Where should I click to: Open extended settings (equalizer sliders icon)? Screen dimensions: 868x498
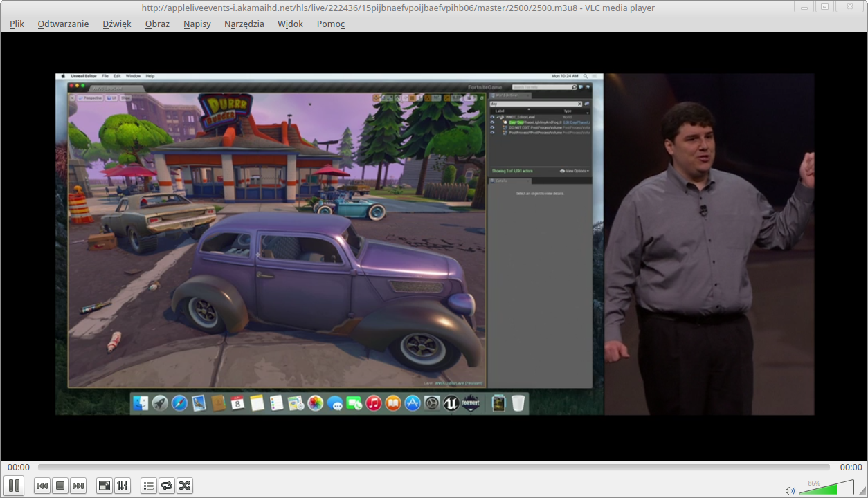coord(122,486)
